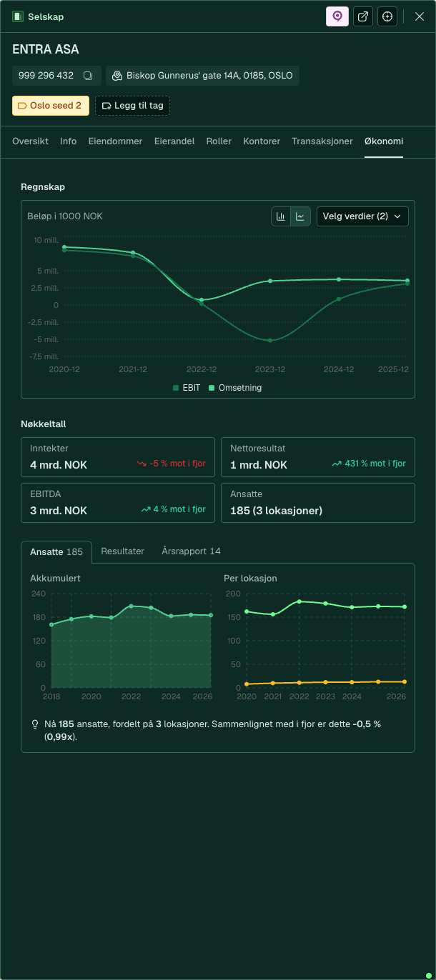Click the EBITDA 3 mrd. NOK card
The width and height of the screenshot is (436, 980).
[118, 503]
